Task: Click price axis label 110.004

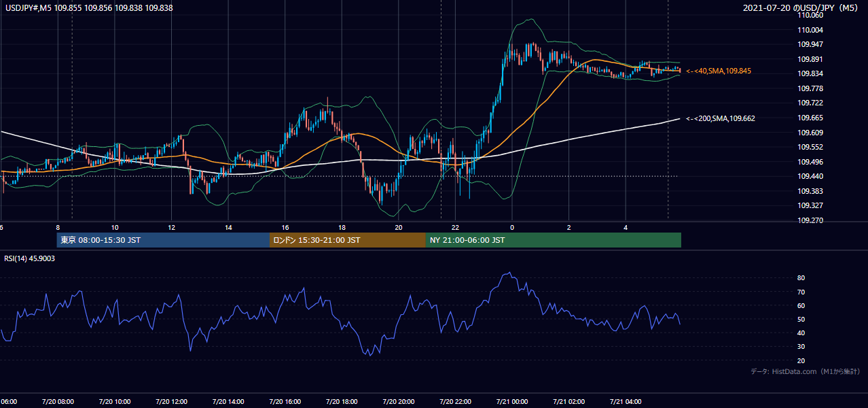Action: click(x=811, y=30)
